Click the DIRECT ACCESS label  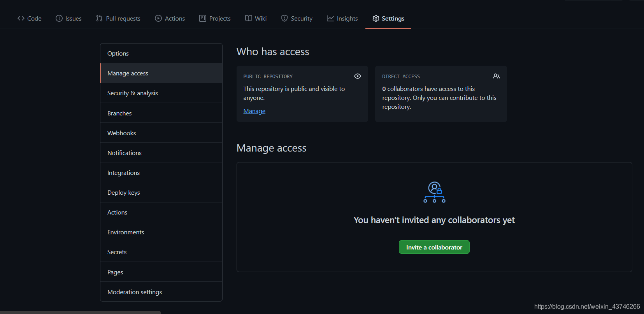[401, 77]
